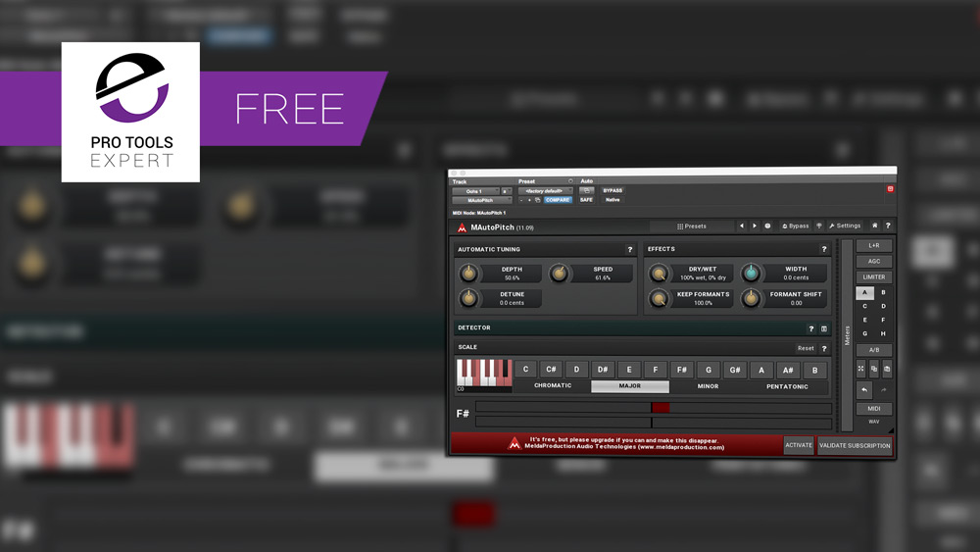Open help for Detector section

[x=811, y=328]
